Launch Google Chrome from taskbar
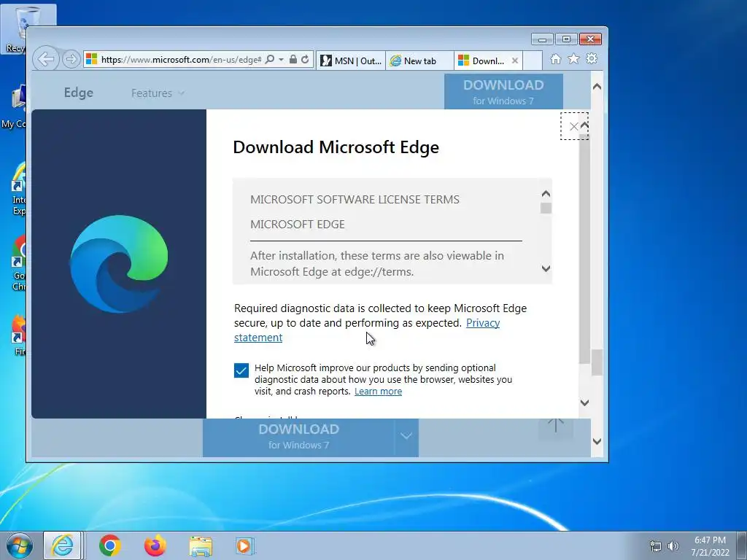Image resolution: width=747 pixels, height=560 pixels. pos(110,545)
